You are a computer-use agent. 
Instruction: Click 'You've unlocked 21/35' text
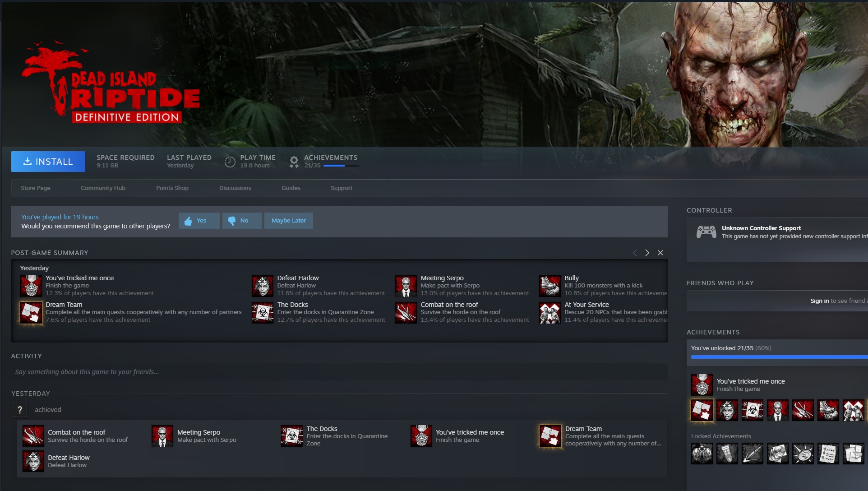tap(722, 348)
